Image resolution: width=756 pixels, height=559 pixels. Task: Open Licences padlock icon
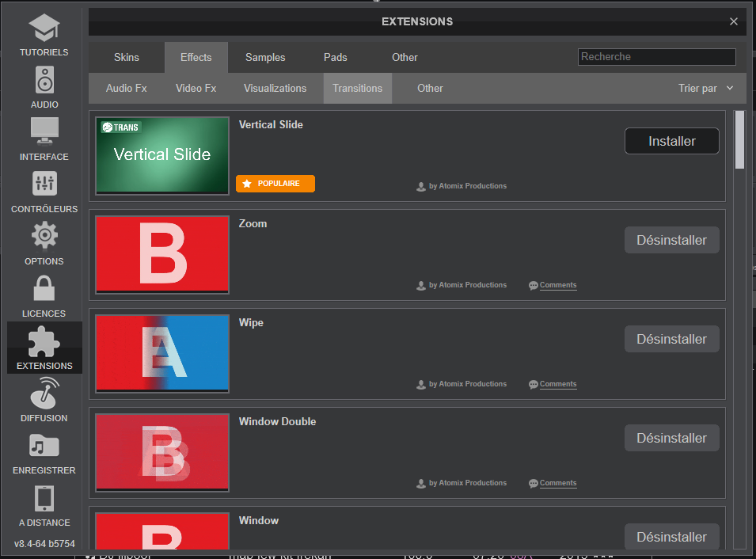pos(44,289)
